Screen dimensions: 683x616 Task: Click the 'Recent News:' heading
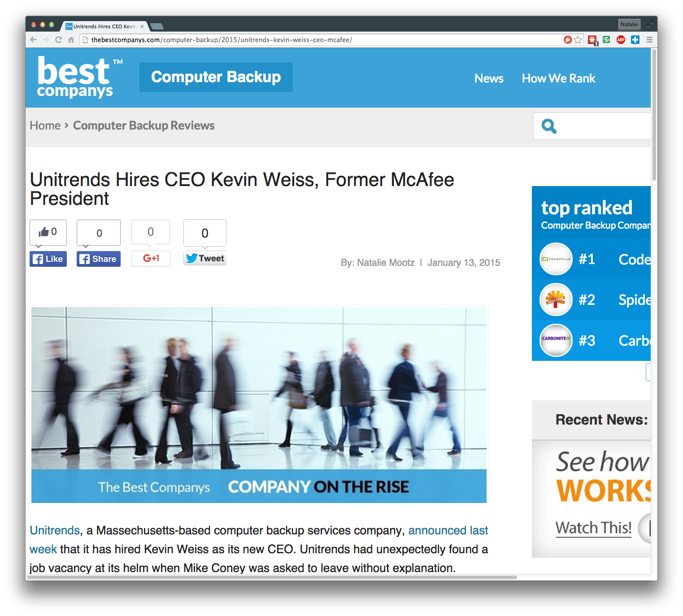pyautogui.click(x=601, y=420)
